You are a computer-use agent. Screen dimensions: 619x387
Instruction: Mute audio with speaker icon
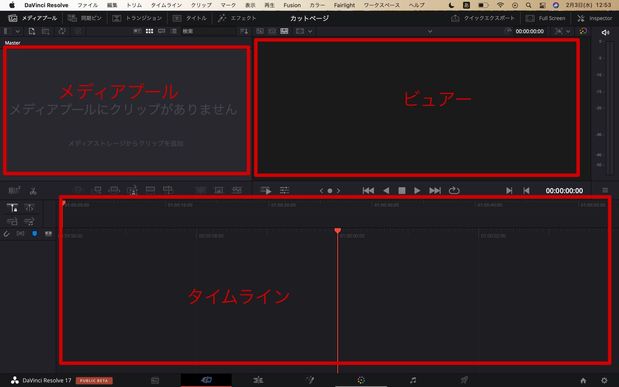pos(605,33)
